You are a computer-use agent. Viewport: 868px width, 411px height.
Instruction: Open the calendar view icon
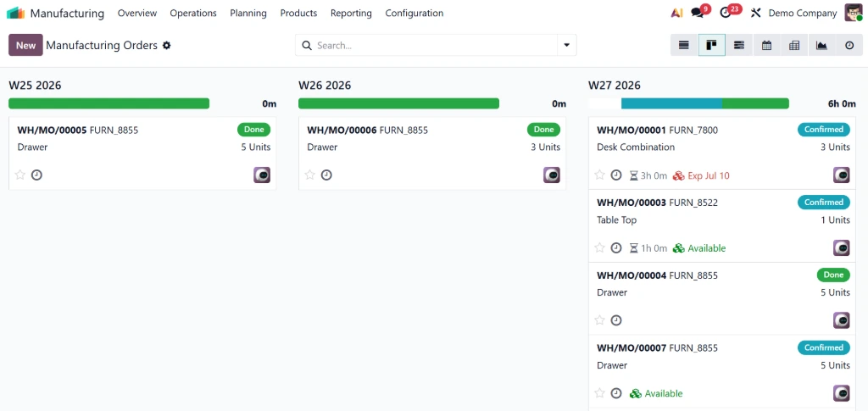click(766, 46)
